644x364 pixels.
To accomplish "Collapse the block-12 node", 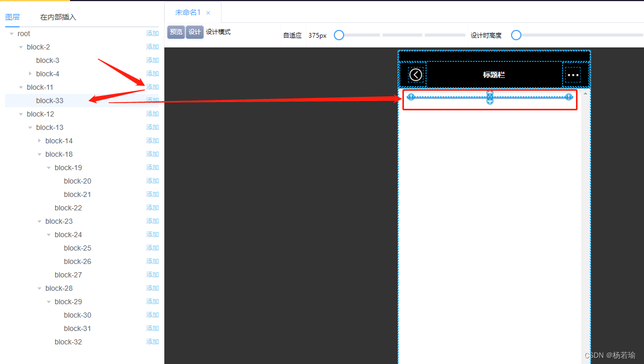I will pos(21,114).
